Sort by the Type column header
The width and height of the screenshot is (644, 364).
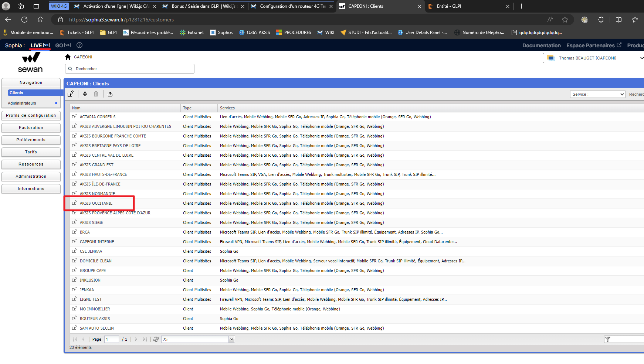pos(199,108)
